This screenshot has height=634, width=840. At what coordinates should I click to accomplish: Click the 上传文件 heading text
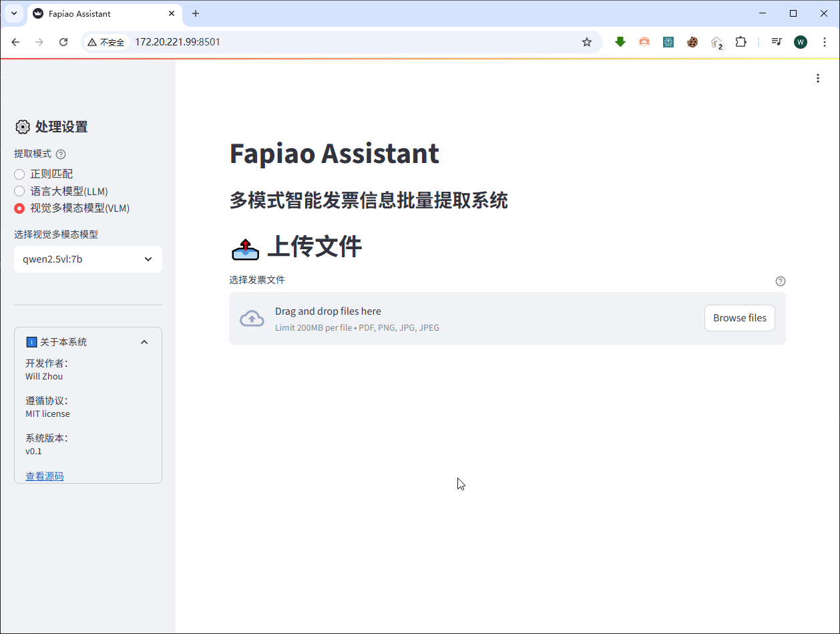314,247
